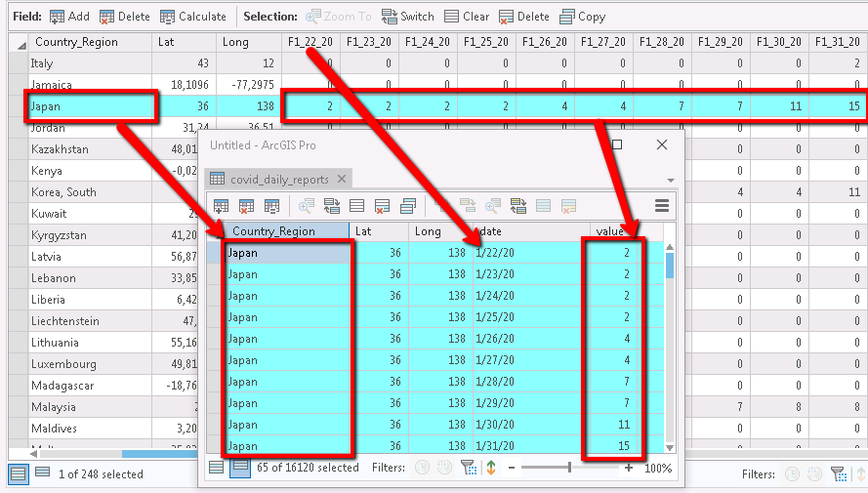This screenshot has height=493, width=868.
Task: Select the F1_31_20 column header
Action: tap(837, 42)
